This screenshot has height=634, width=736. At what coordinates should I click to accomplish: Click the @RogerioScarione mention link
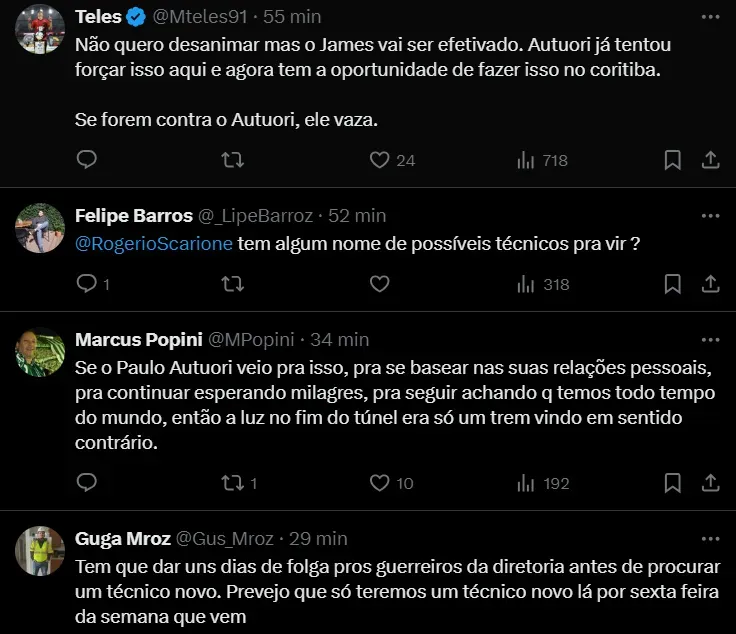[x=153, y=245]
